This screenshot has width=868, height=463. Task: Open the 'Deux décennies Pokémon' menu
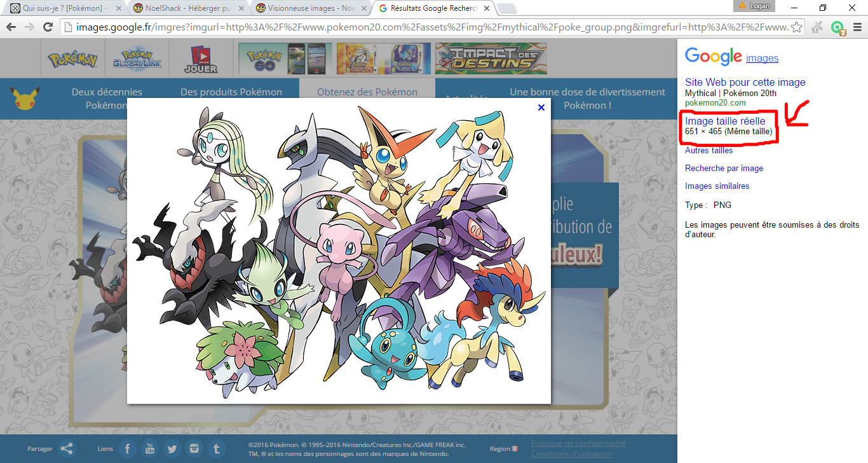(x=107, y=99)
